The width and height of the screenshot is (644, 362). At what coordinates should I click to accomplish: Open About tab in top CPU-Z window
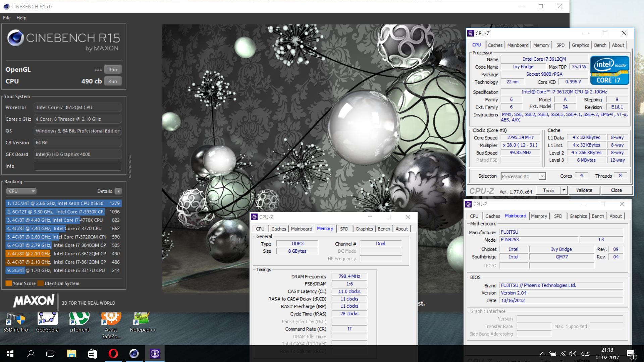pyautogui.click(x=618, y=45)
